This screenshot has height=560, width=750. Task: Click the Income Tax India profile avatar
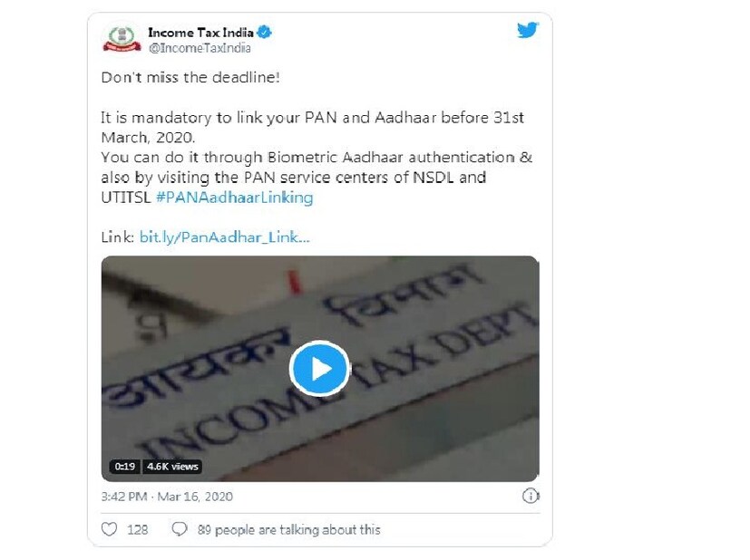point(122,39)
